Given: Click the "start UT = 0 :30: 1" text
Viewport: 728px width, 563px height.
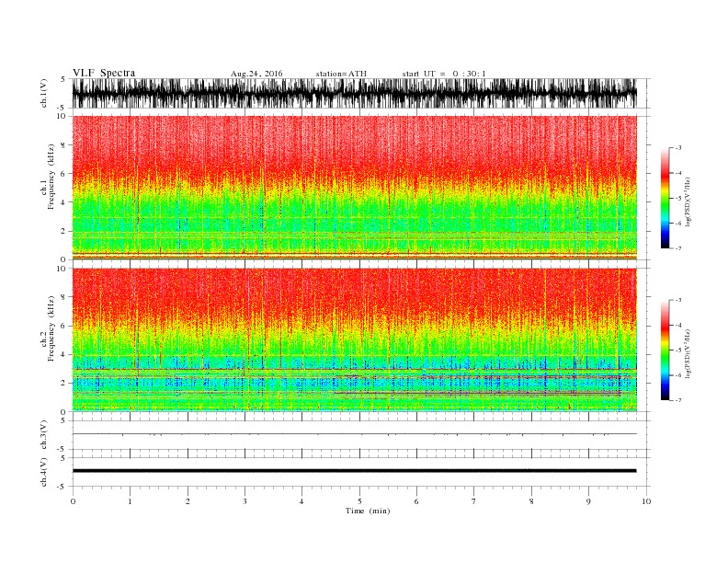Looking at the screenshot, I should coord(444,74).
